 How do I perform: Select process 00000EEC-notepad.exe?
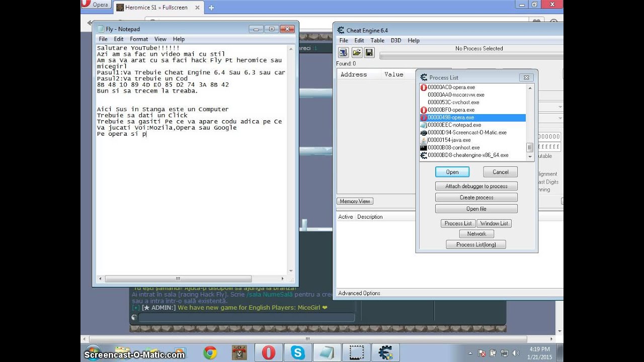click(473, 125)
